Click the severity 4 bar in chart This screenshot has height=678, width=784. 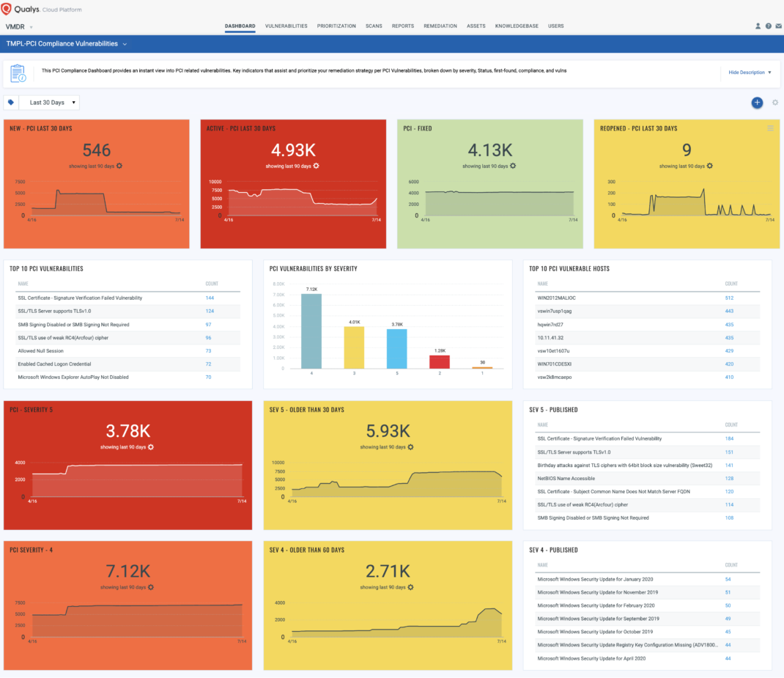(311, 331)
